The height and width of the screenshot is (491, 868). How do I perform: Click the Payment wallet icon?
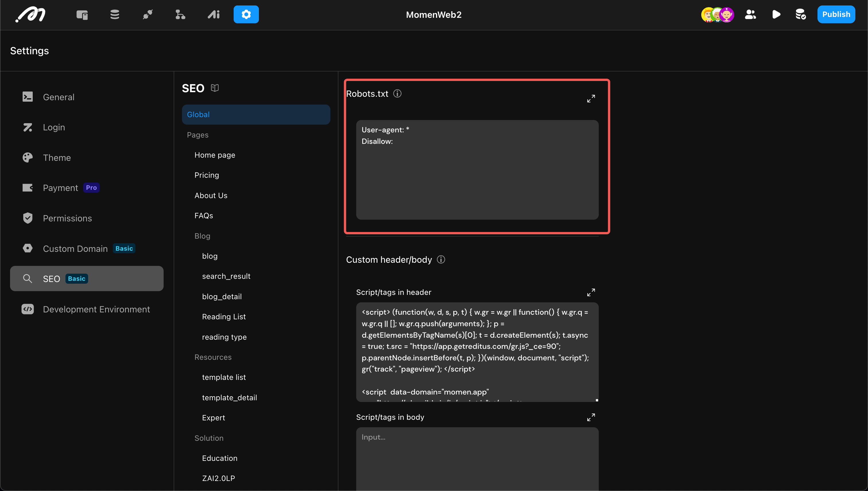click(28, 188)
